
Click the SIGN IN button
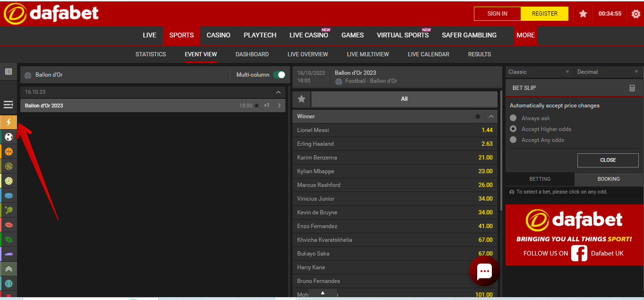pos(498,14)
